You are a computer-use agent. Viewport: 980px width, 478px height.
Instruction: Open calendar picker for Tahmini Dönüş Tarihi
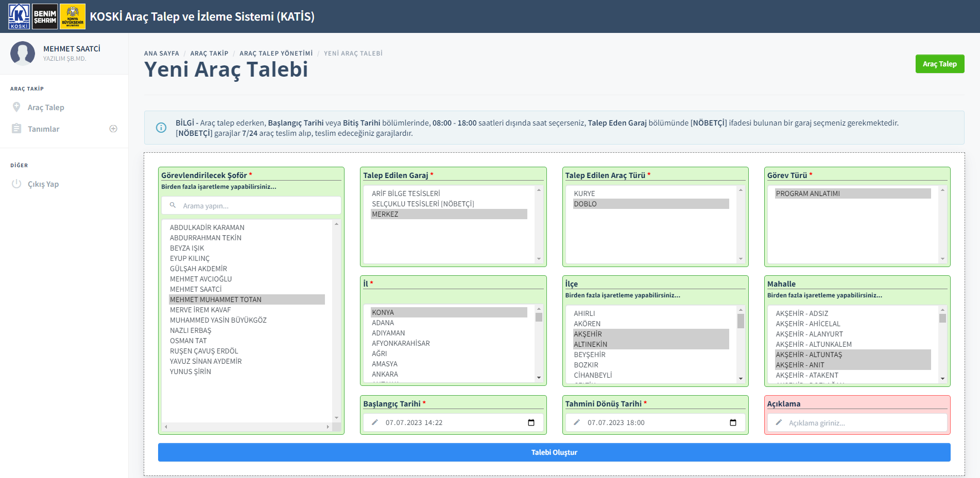point(733,422)
